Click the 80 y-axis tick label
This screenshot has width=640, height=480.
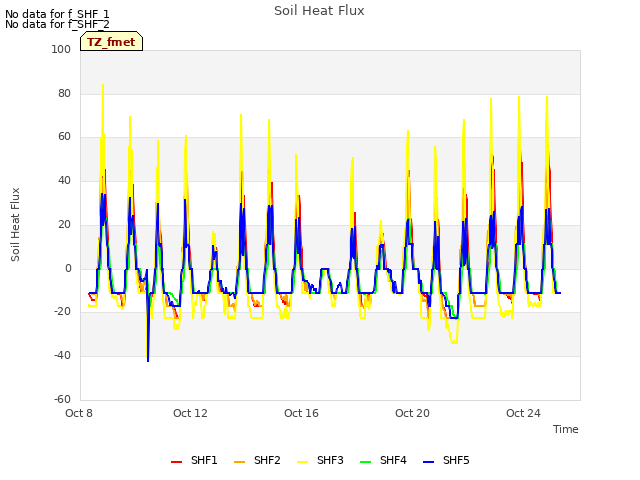(64, 94)
